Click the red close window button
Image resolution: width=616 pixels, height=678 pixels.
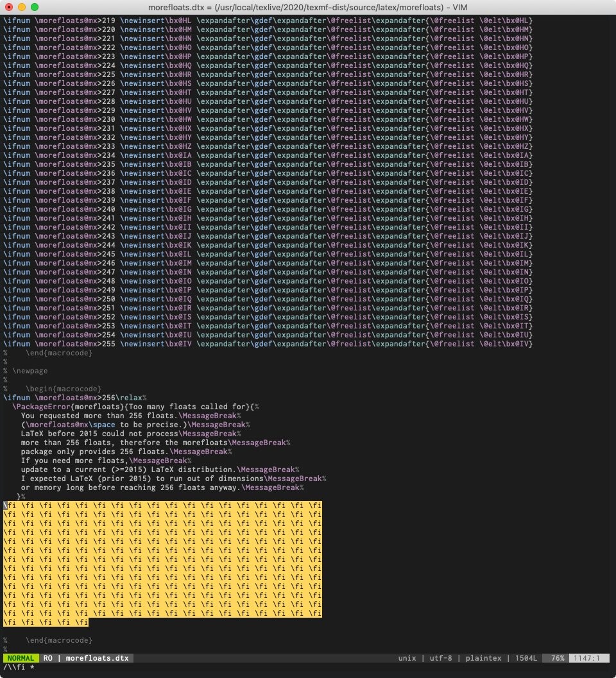click(8, 7)
